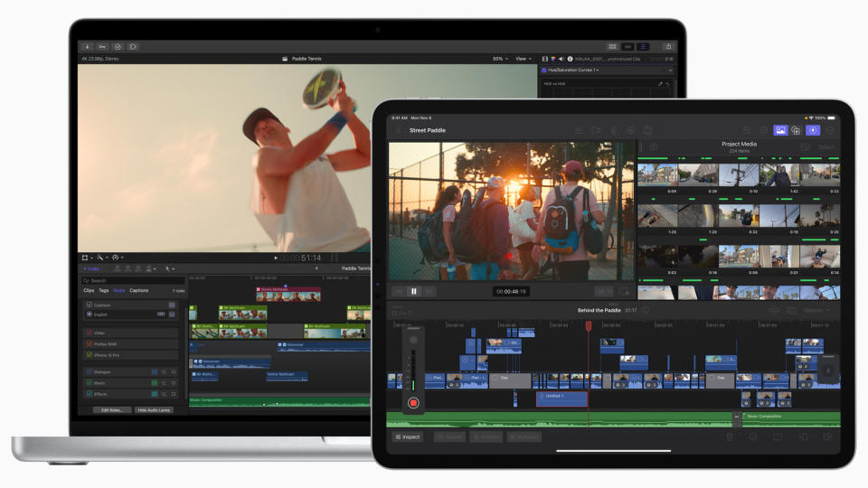Open the Hue/Saturation Curves 1 dropdown

pyautogui.click(x=573, y=70)
